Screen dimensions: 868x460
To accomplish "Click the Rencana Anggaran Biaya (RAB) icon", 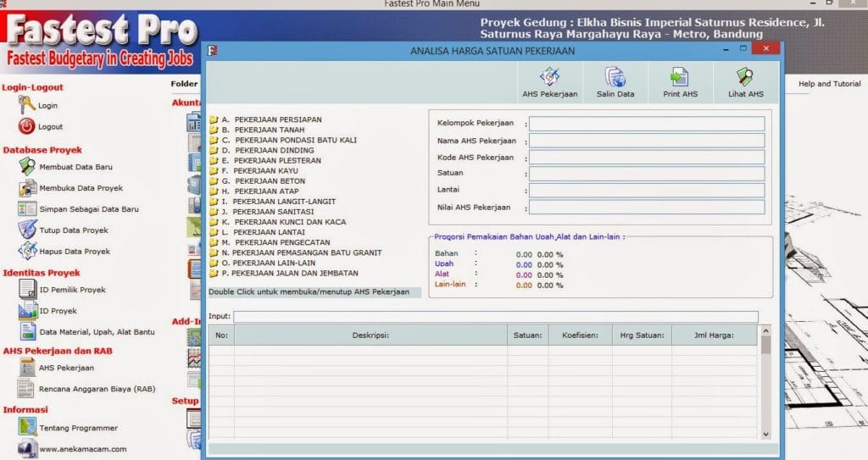I will tap(25, 388).
